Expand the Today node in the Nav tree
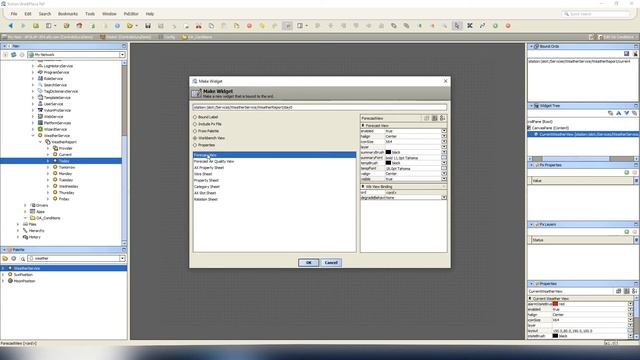This screenshot has width=640, height=360. pos(48,161)
